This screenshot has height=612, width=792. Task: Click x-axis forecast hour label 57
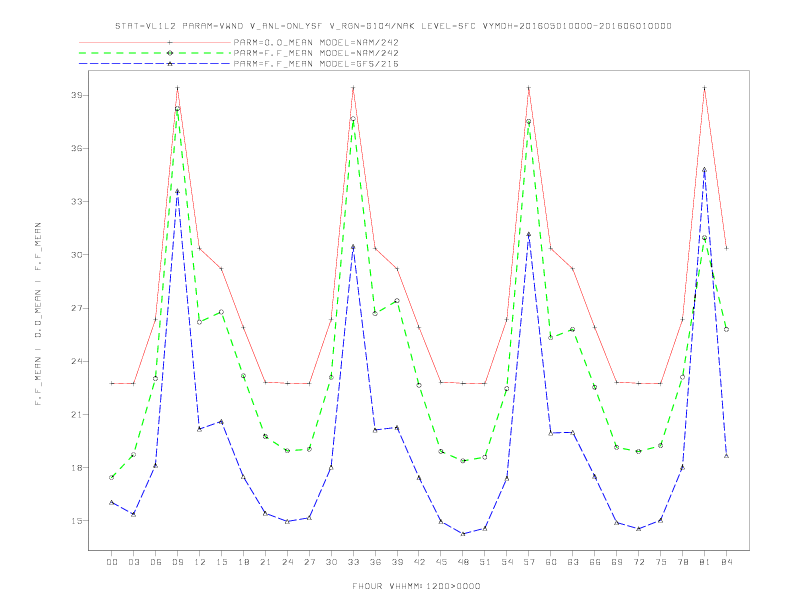(x=529, y=562)
